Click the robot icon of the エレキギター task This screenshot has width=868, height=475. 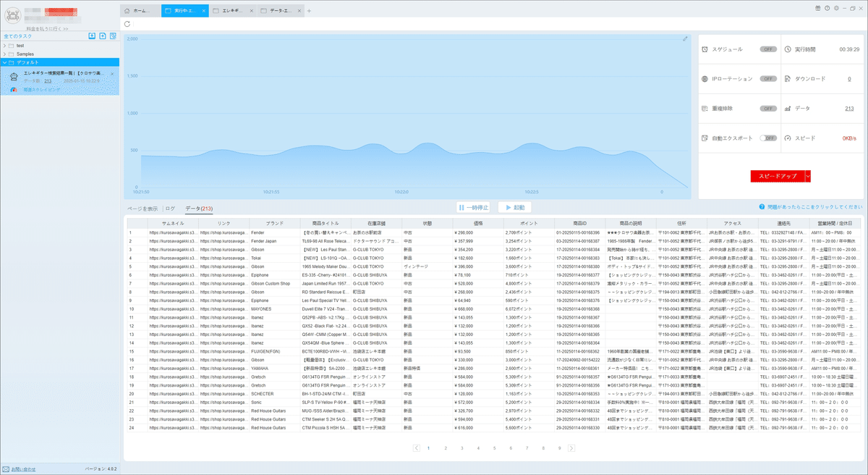[x=14, y=77]
